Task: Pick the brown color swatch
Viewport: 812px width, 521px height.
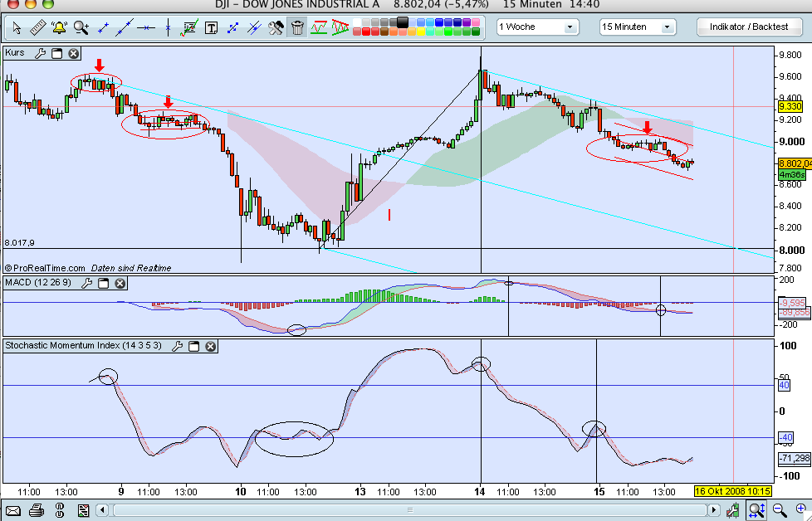Action: point(384,32)
